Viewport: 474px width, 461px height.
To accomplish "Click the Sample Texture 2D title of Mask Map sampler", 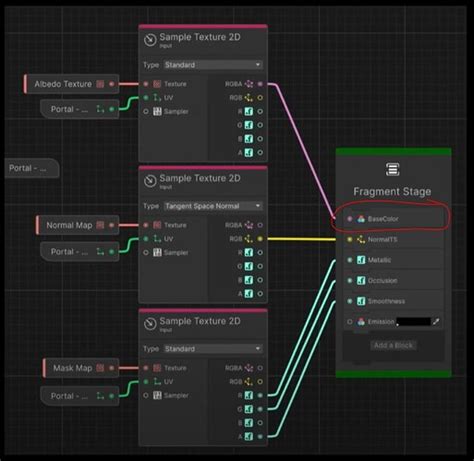I will point(200,321).
